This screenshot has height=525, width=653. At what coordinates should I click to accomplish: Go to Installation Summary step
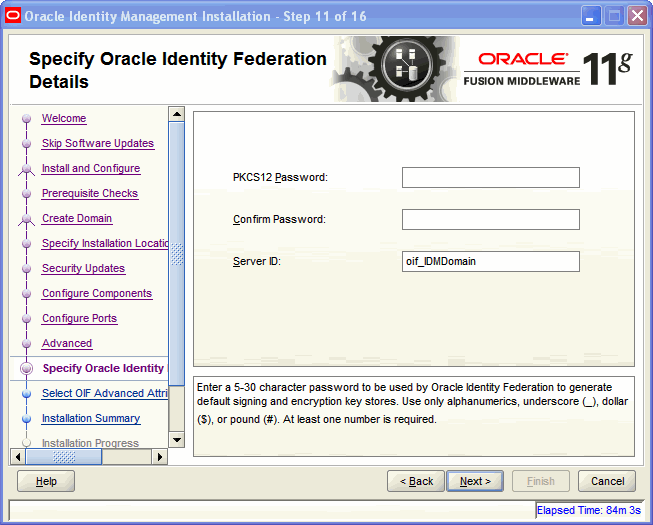(91, 418)
